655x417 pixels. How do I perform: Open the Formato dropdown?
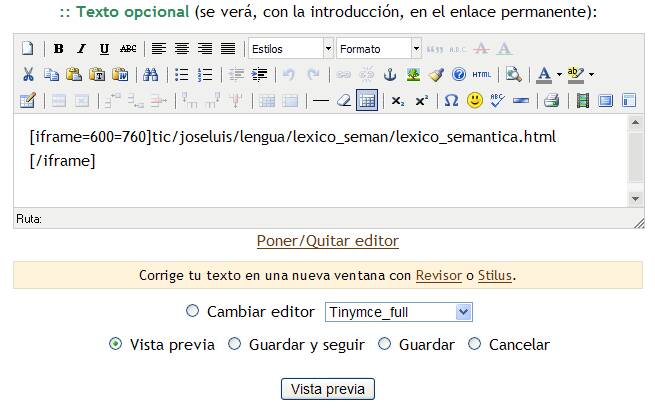click(x=378, y=49)
